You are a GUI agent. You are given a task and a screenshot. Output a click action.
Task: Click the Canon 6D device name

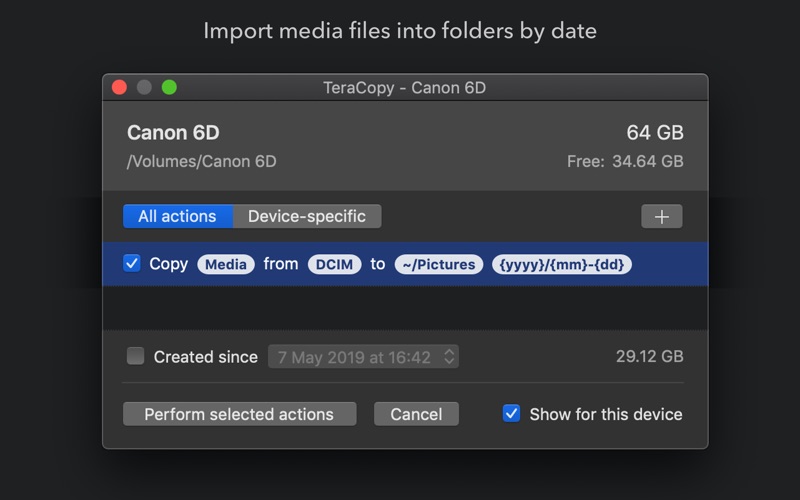(x=173, y=133)
